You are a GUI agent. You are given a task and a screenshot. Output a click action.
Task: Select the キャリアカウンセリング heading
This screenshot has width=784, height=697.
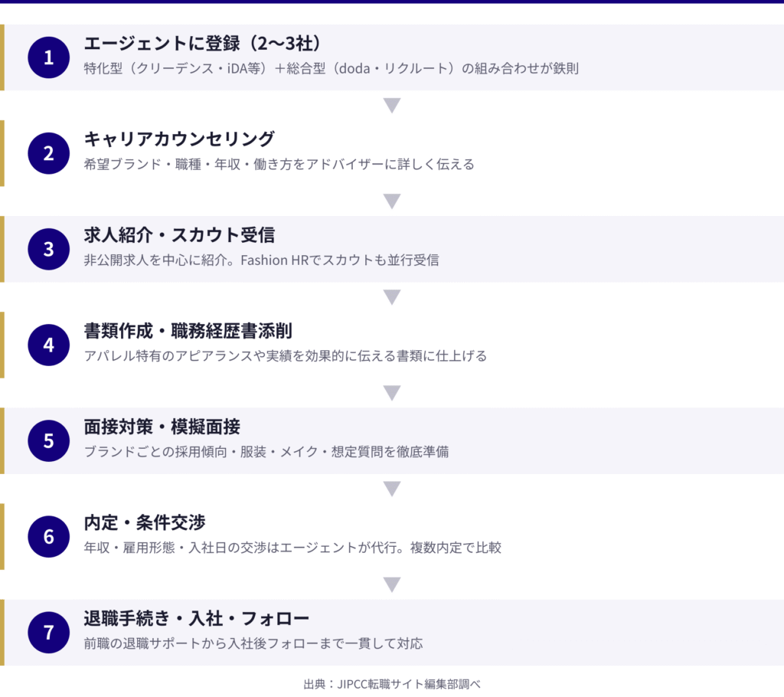[x=179, y=139]
